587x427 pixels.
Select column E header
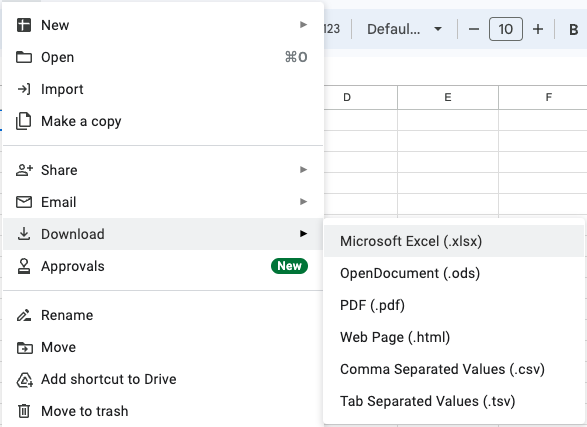tap(448, 97)
